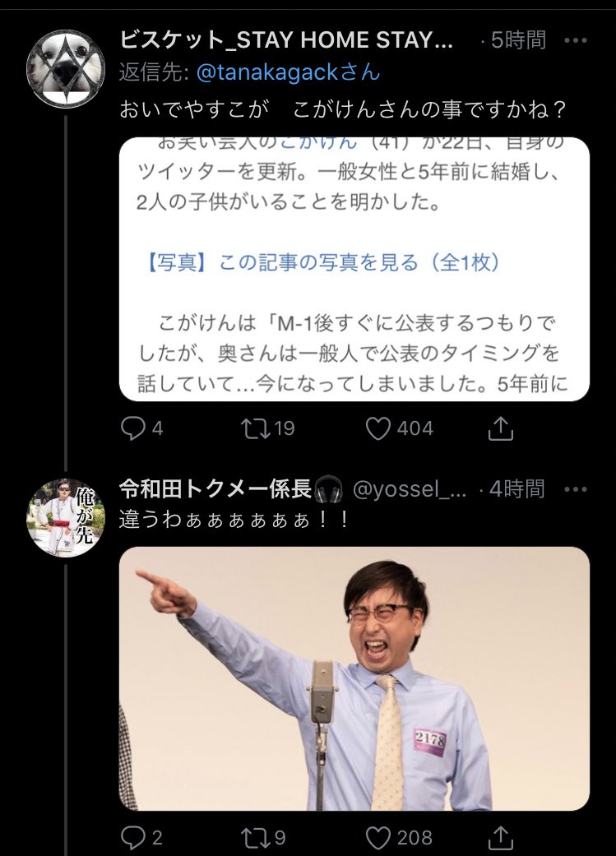
Task: Retweet the tweet with 19 retweets
Action: click(x=256, y=428)
